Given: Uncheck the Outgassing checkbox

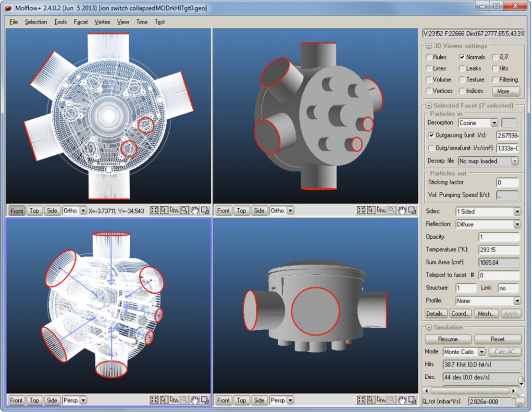Looking at the screenshot, I should 431,136.
